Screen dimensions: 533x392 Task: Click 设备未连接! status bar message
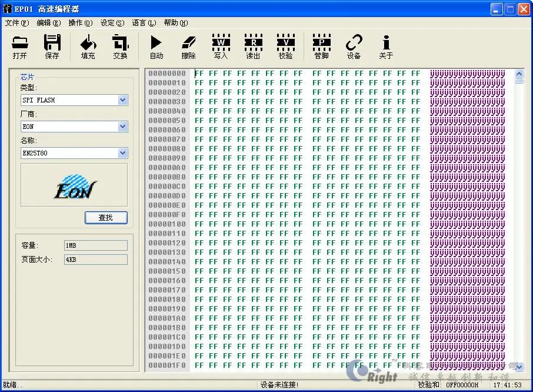point(279,385)
